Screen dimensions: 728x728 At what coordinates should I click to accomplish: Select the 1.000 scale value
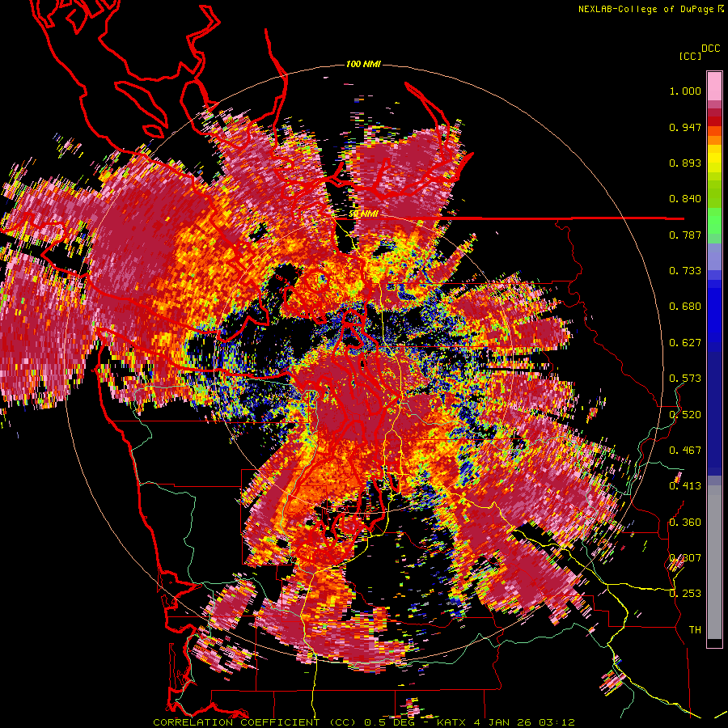[x=685, y=91]
